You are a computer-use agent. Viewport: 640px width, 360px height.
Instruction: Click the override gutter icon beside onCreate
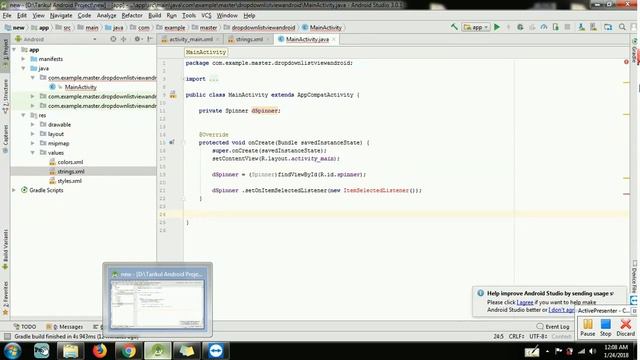tap(172, 142)
